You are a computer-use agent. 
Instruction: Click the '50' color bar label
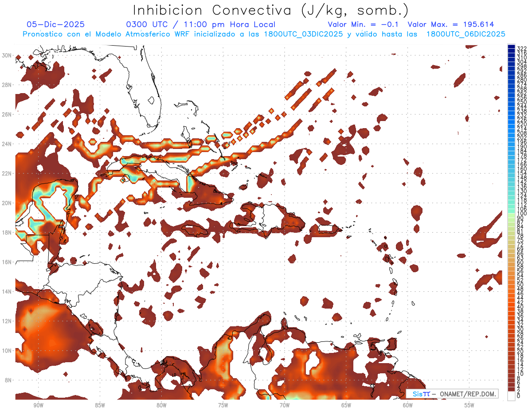[x=520, y=285]
